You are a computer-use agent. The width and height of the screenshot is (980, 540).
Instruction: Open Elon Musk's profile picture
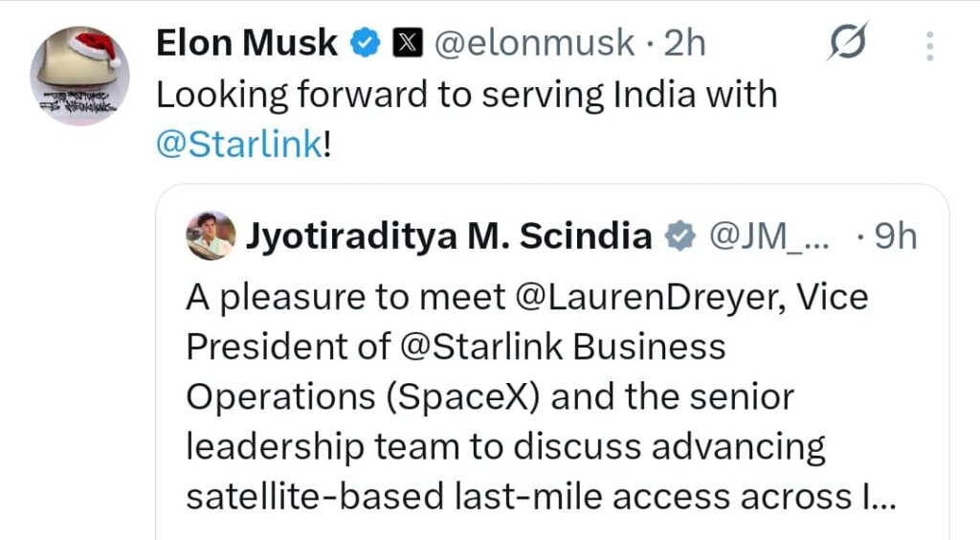(79, 77)
